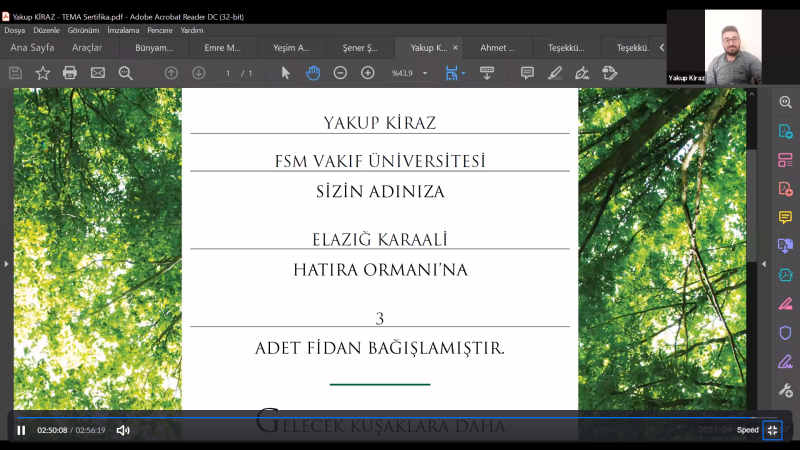Screen dimensions: 800x450
Task: Expand the left navigation pane
Action: 6,264
